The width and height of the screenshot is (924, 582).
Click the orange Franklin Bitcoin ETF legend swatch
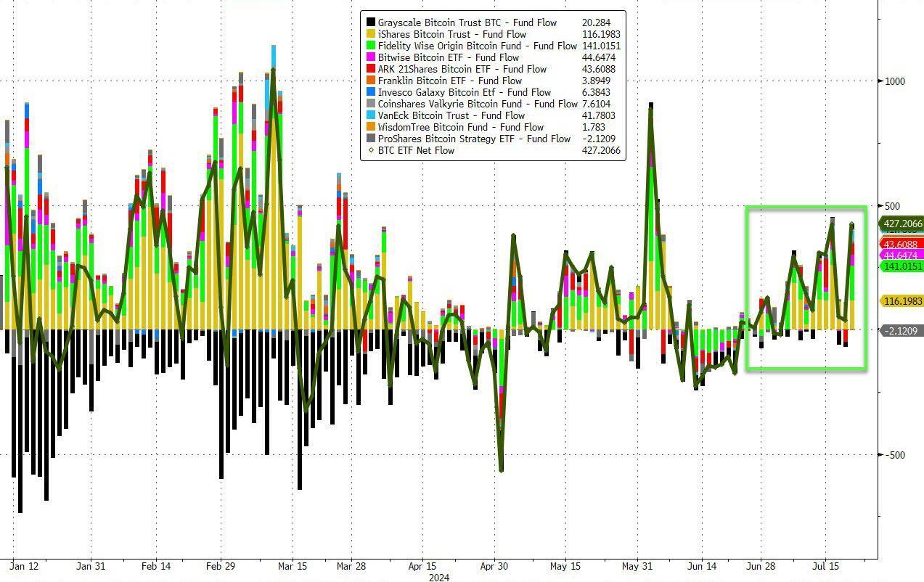pyautogui.click(x=371, y=81)
